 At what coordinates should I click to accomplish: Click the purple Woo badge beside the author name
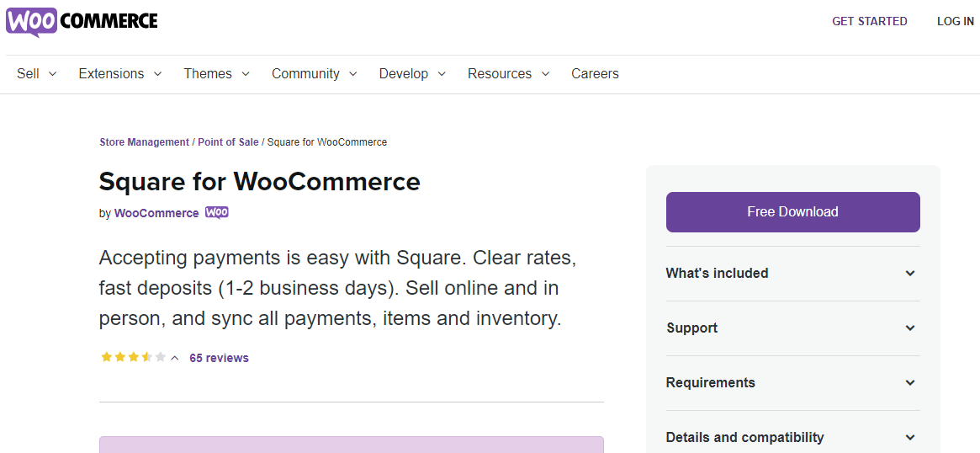point(217,213)
